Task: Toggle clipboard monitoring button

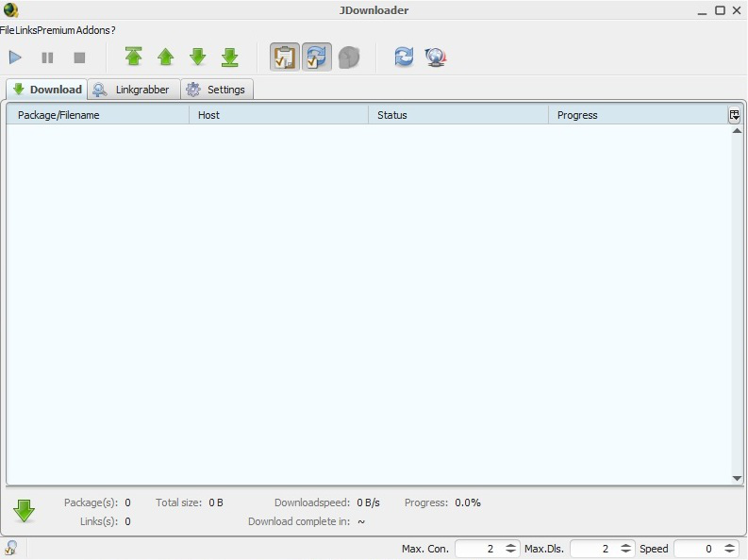Action: (285, 58)
